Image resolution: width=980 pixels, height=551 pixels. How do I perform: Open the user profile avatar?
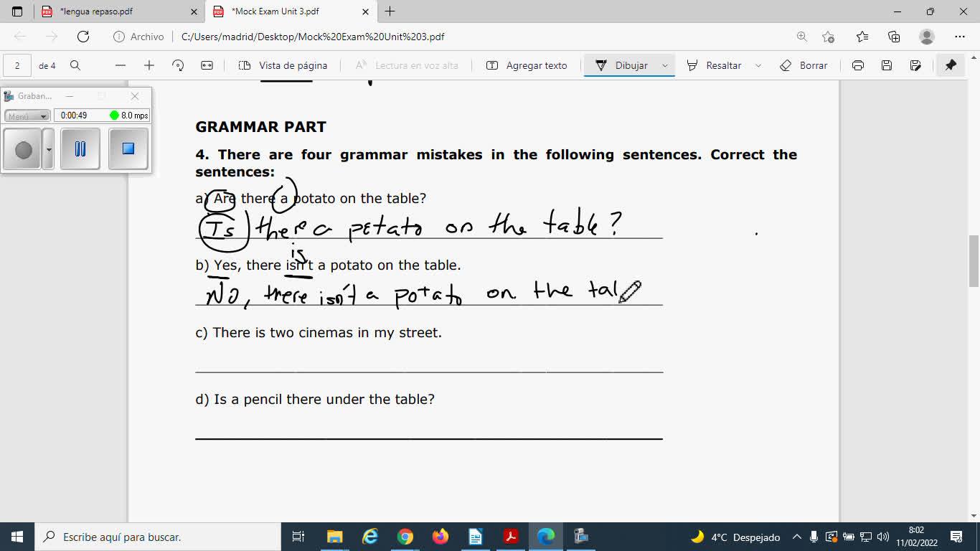click(x=927, y=37)
